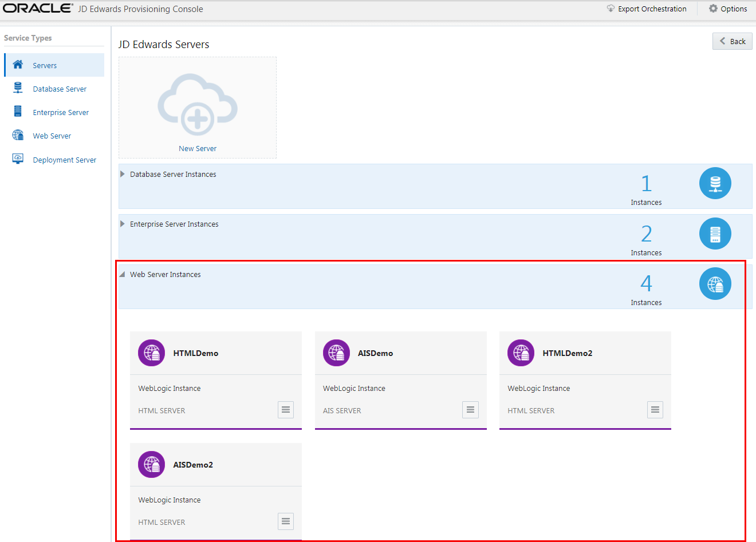This screenshot has height=542, width=756.
Task: Expand the Database Server Instances section
Action: tap(122, 174)
